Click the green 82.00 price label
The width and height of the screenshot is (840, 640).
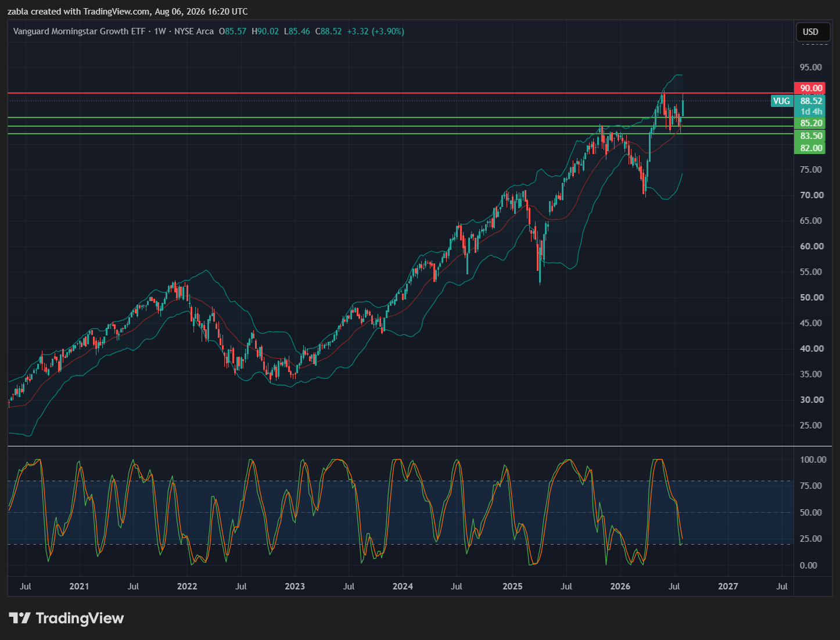point(810,148)
